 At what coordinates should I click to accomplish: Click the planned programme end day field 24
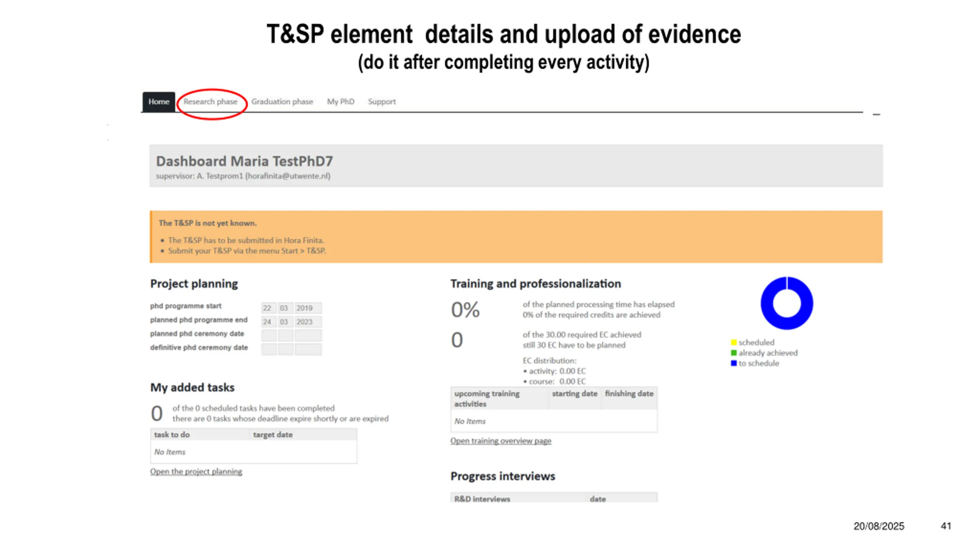(x=269, y=322)
